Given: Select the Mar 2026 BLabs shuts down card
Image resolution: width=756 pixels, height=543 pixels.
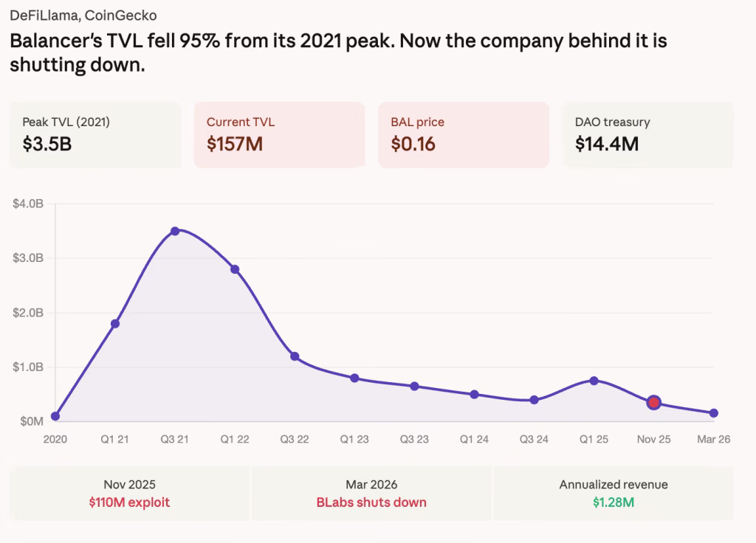Looking at the screenshot, I should click(371, 494).
